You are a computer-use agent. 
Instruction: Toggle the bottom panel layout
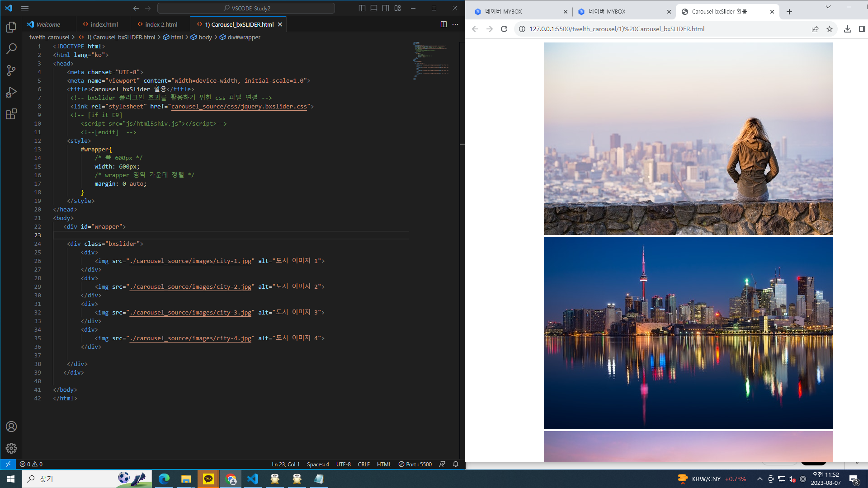pyautogui.click(x=374, y=8)
